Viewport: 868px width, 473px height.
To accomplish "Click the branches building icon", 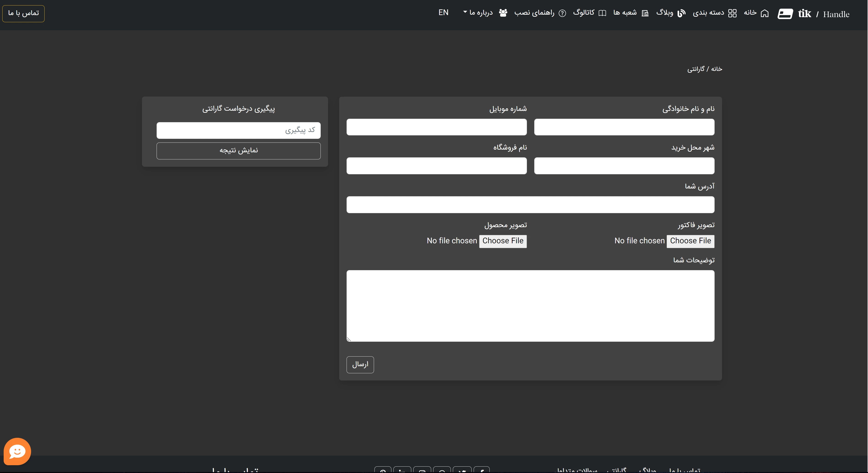I will [645, 13].
